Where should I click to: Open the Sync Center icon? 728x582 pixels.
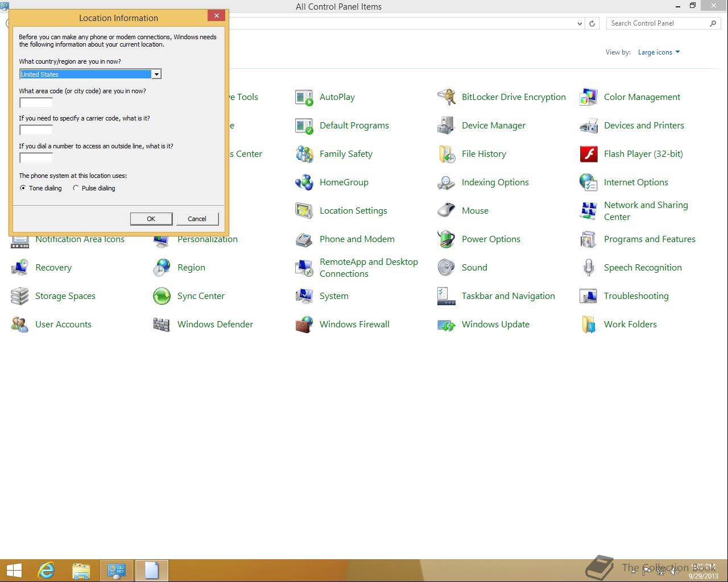click(x=162, y=296)
